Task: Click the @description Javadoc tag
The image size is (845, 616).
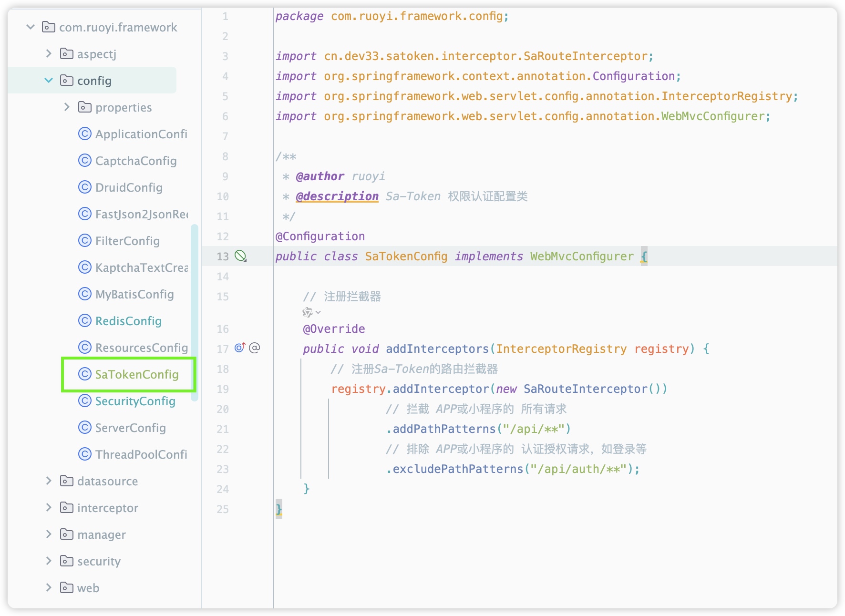Action: (337, 196)
